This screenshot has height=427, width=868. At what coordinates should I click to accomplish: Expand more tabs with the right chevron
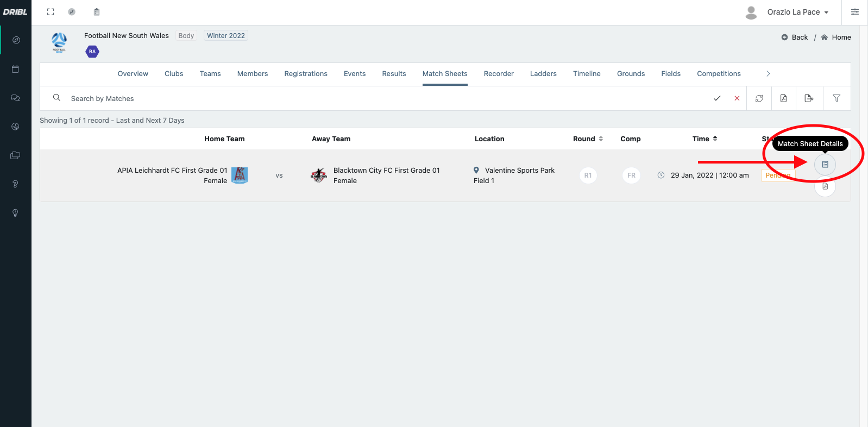point(768,74)
